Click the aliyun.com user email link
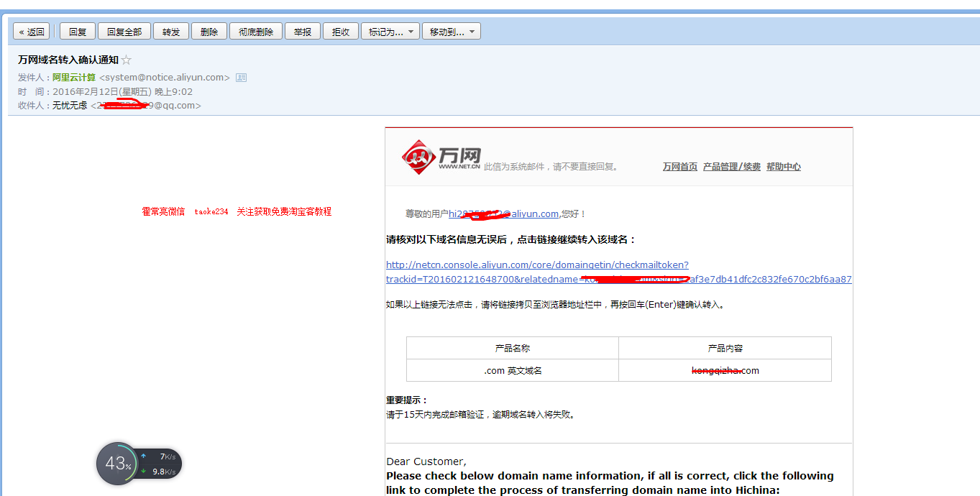The image size is (980, 496). (x=503, y=214)
